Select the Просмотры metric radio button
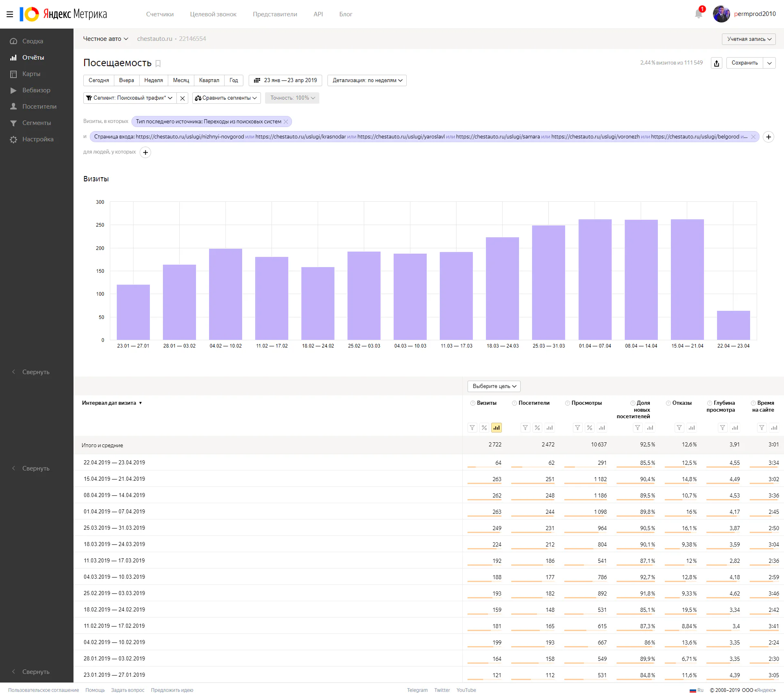Image resolution: width=784 pixels, height=698 pixels. [567, 403]
